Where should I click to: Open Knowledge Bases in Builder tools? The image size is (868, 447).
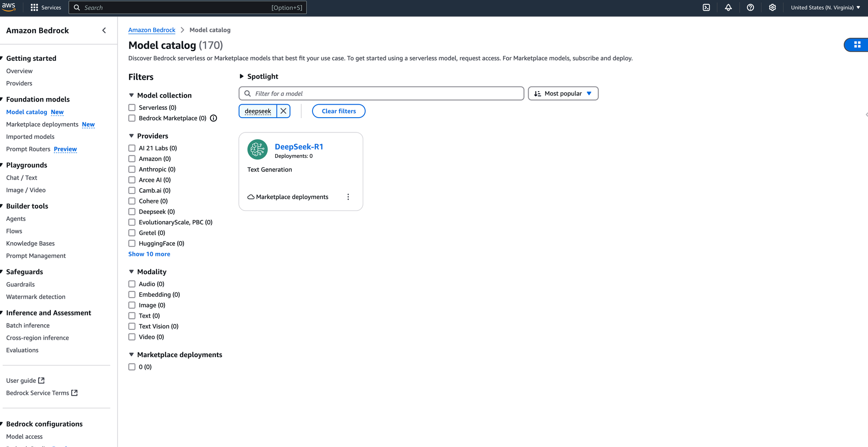30,243
